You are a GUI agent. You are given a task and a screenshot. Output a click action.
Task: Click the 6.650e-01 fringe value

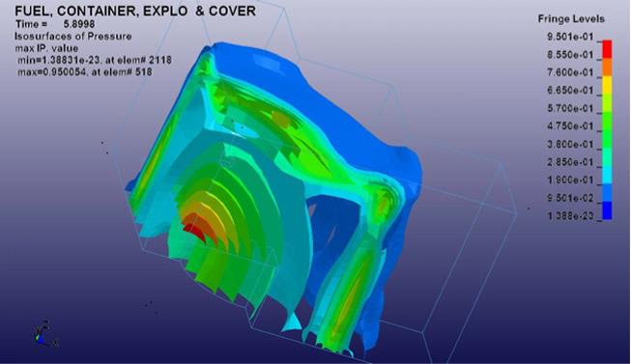570,91
